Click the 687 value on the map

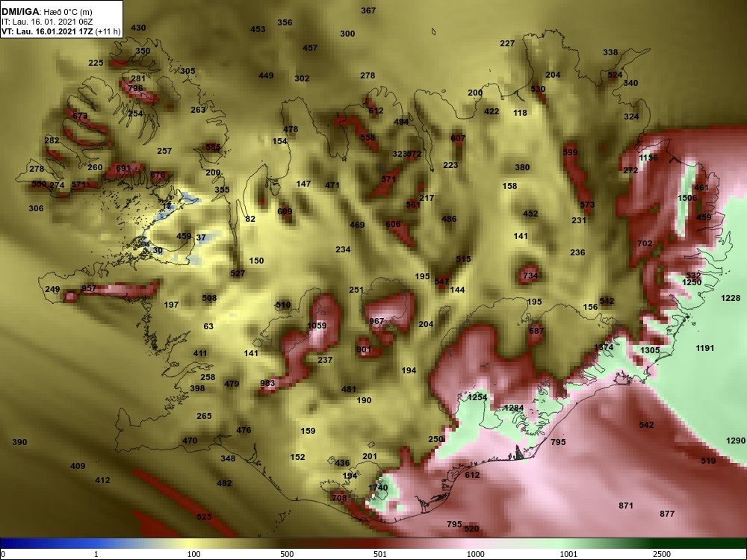536,331
